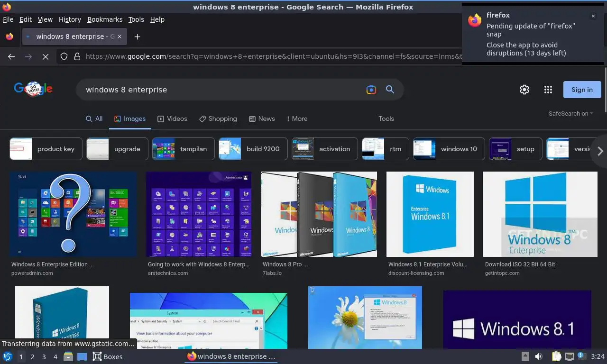Switch to workspace 4 in the taskbar
Viewport: 607px width, 364px height.
point(55,357)
